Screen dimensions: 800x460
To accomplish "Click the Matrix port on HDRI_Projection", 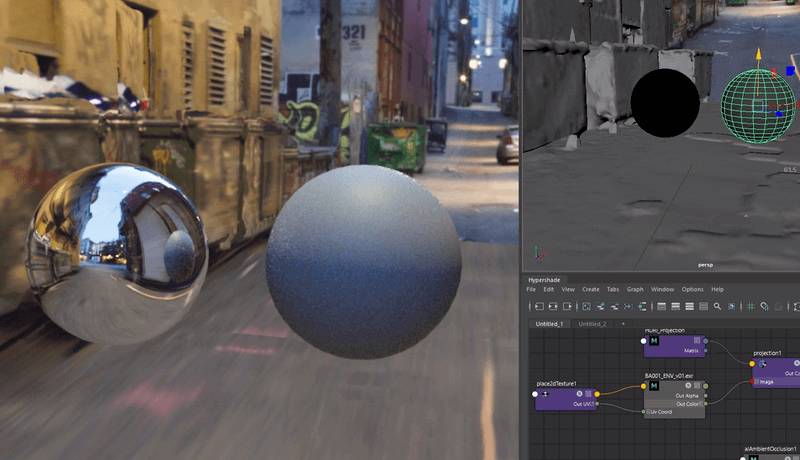I will [706, 350].
